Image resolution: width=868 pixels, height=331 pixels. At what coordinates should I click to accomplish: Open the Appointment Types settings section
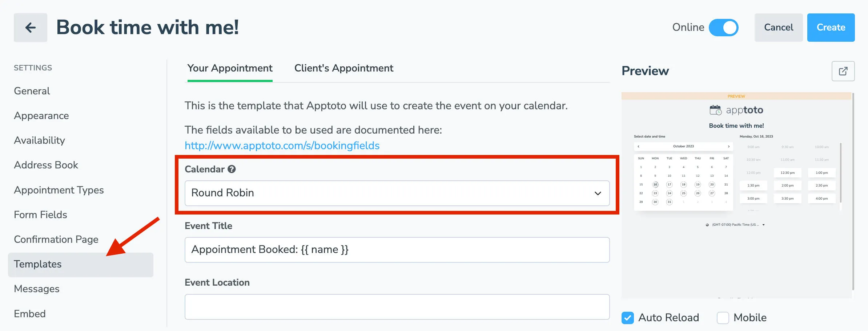tap(59, 190)
